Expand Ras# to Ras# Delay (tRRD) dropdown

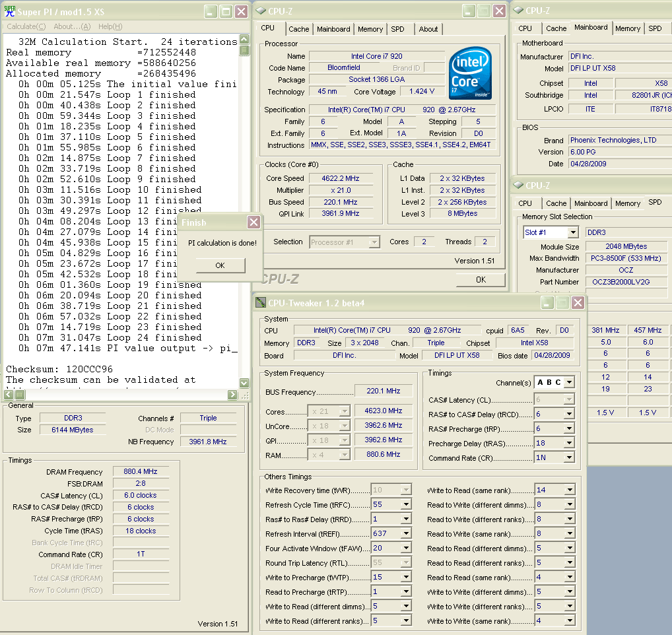point(406,519)
